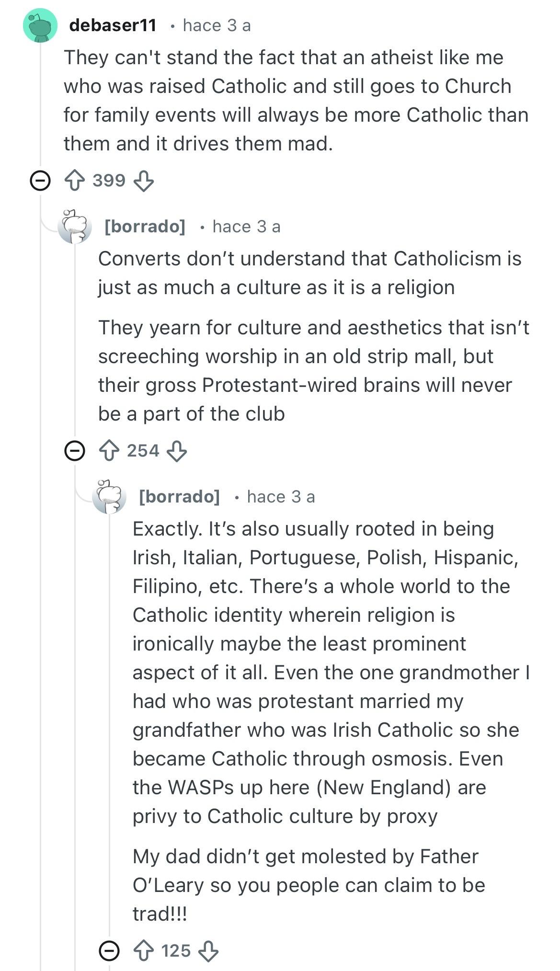This screenshot has height=971, width=560.
Task: Collapse the 'Converts don't understand' reply thread
Action: pos(75,451)
